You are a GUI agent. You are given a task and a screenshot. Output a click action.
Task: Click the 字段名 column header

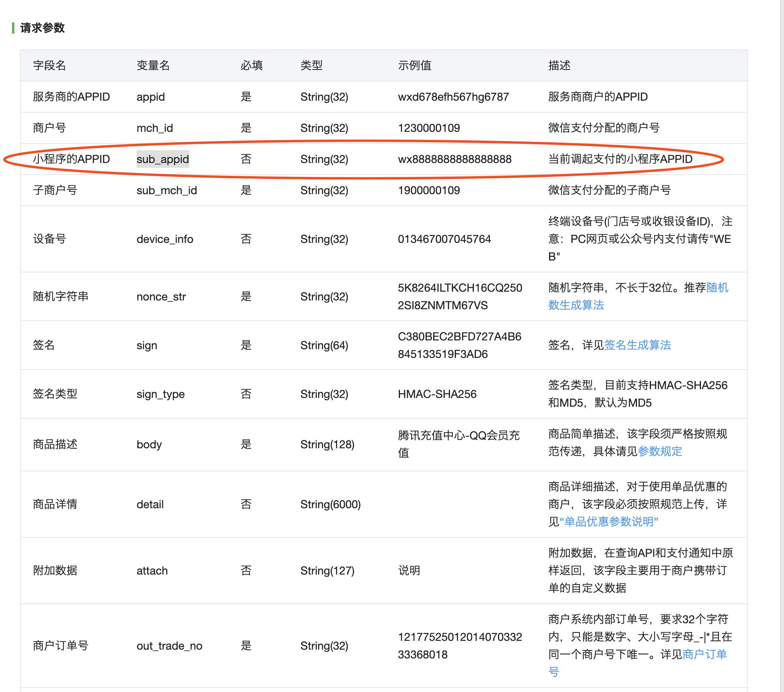(49, 66)
